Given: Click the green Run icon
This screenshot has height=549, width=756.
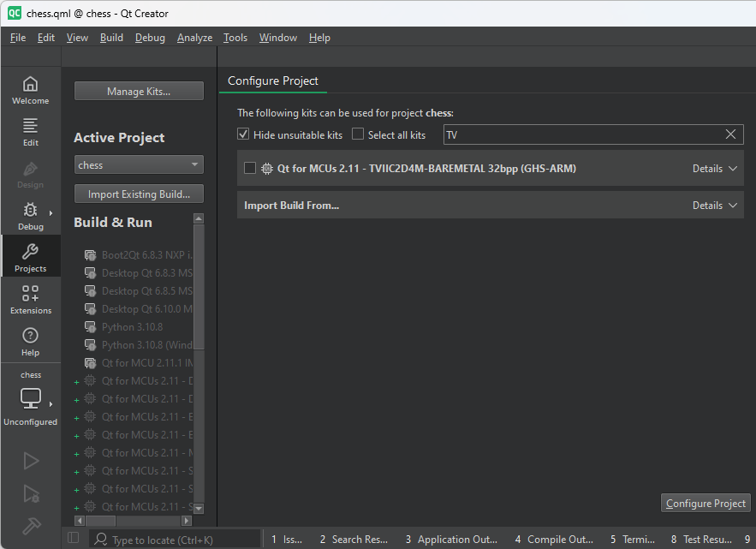Looking at the screenshot, I should tap(30, 461).
